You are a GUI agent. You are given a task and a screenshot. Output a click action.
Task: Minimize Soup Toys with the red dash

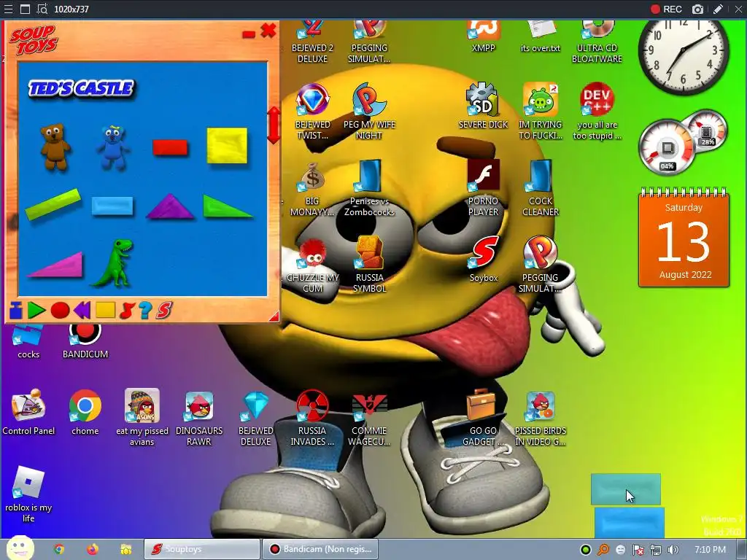click(x=249, y=34)
